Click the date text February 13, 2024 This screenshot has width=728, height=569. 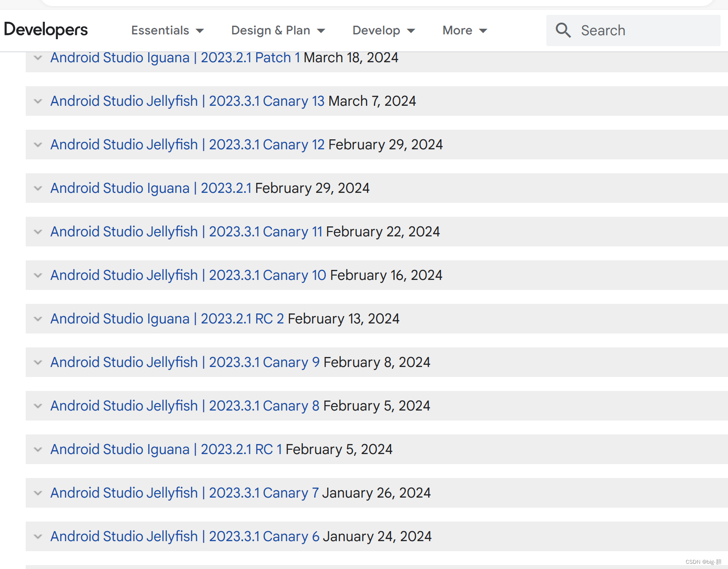click(343, 319)
